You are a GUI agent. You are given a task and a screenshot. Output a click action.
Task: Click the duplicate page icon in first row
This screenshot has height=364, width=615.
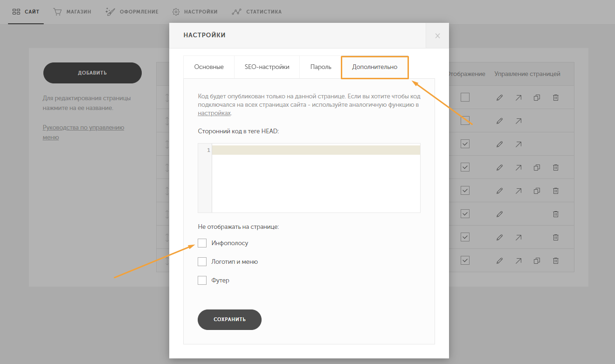tap(537, 98)
